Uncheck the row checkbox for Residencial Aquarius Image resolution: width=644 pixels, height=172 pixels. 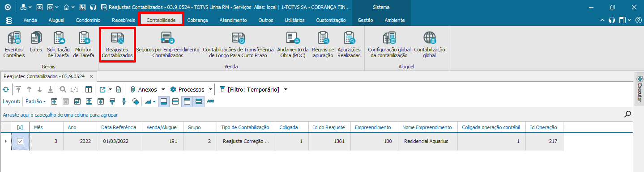(20, 142)
